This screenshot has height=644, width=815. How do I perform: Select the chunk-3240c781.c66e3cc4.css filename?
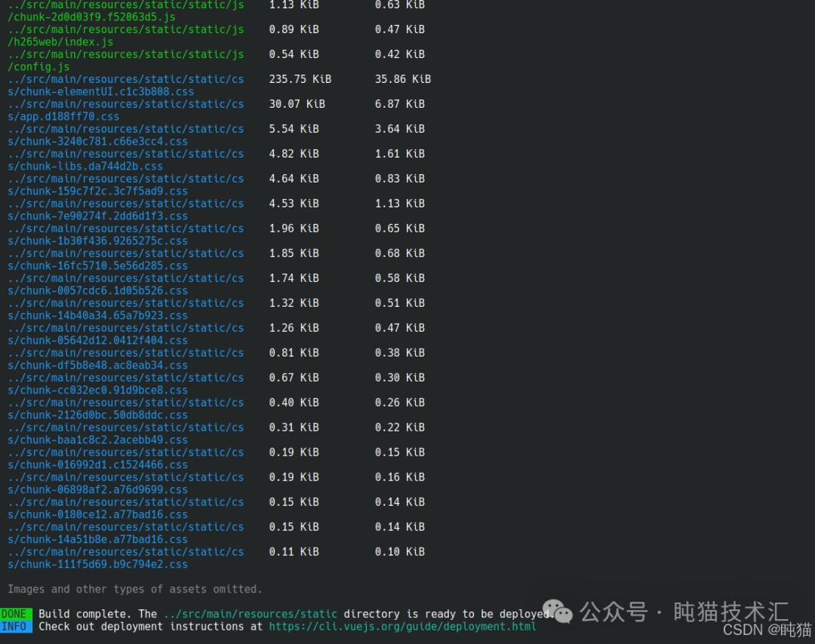tap(103, 141)
